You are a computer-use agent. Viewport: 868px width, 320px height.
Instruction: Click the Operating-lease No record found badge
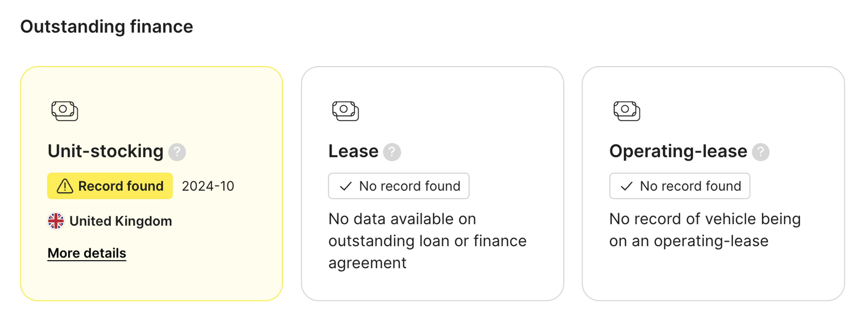click(680, 186)
